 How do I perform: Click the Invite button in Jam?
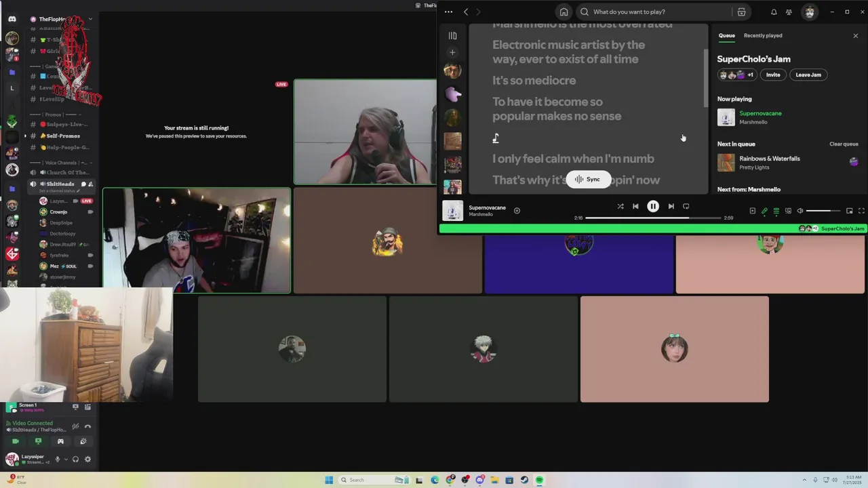[x=773, y=75]
